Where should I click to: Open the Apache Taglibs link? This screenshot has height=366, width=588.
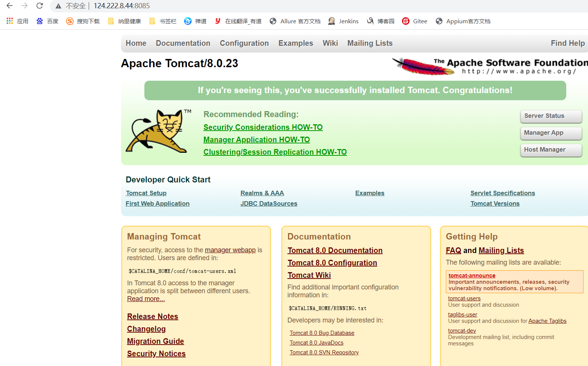(547, 321)
